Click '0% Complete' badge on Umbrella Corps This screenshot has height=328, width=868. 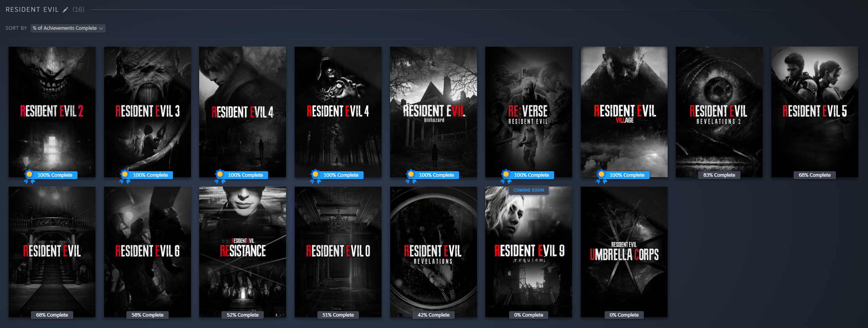[624, 315]
